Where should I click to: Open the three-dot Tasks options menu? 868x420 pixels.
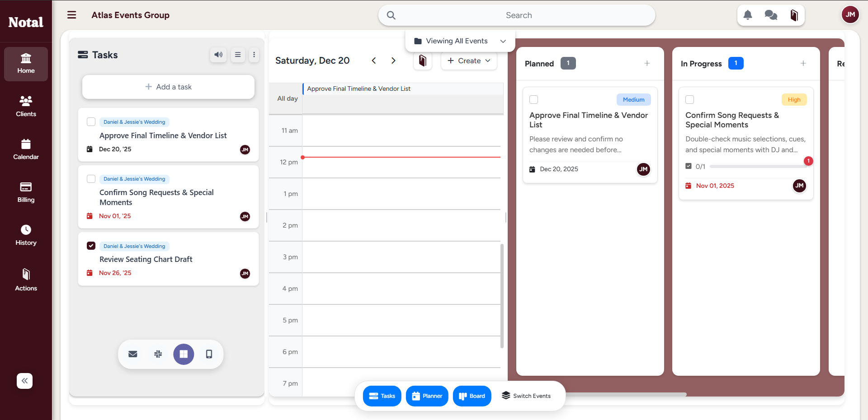coord(254,55)
